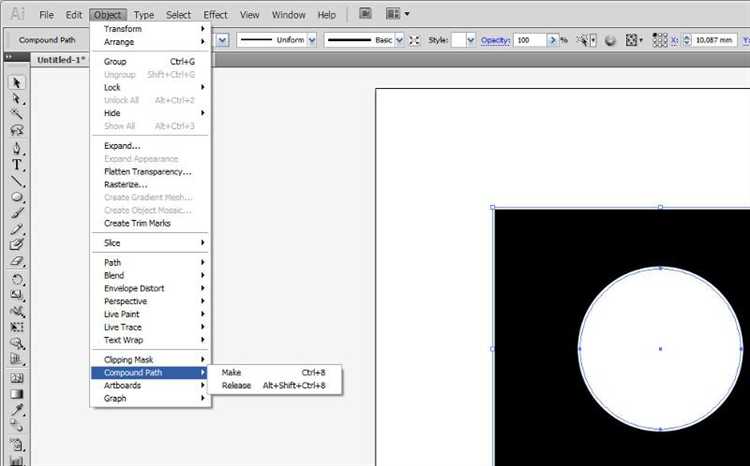750x466 pixels.
Task: Open the File menu
Action: (x=46, y=15)
